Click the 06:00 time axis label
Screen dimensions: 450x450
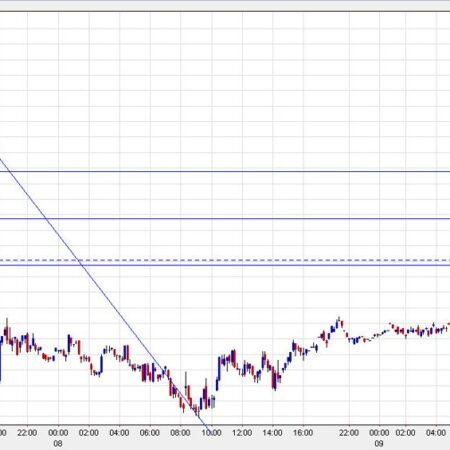click(150, 433)
